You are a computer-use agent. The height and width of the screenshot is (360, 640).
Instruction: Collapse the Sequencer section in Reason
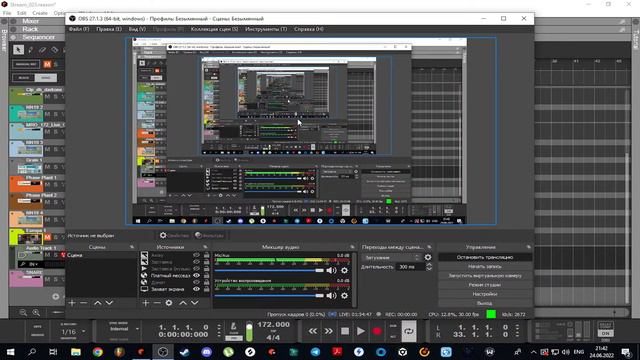pos(13,37)
